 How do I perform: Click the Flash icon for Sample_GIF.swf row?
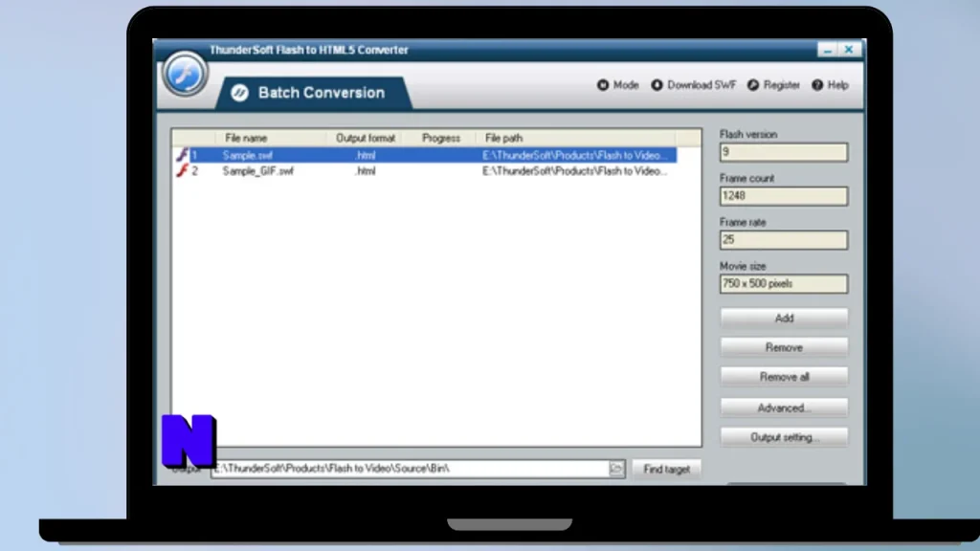[x=182, y=170]
